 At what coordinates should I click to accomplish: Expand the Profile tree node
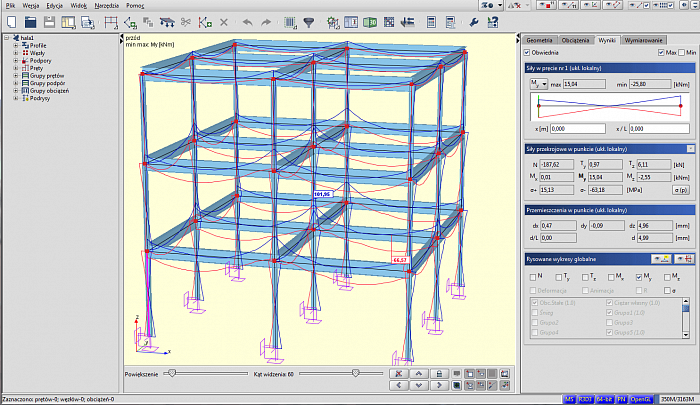click(16, 45)
